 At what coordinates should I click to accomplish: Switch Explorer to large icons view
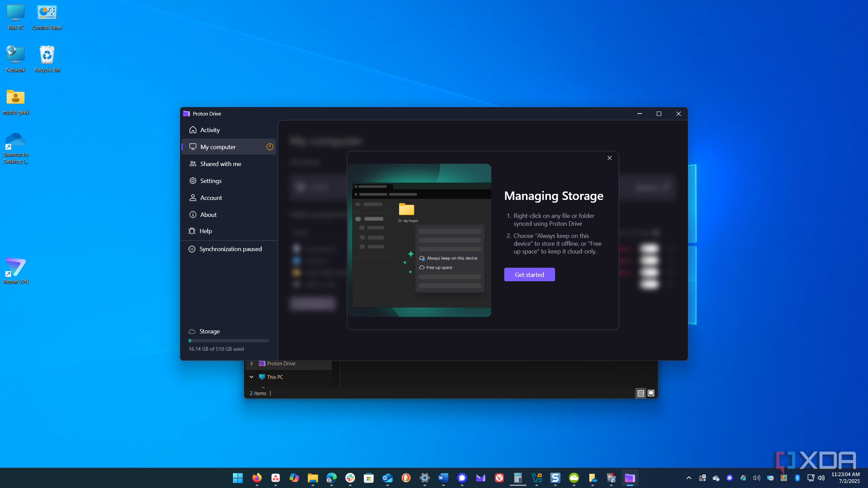(651, 393)
